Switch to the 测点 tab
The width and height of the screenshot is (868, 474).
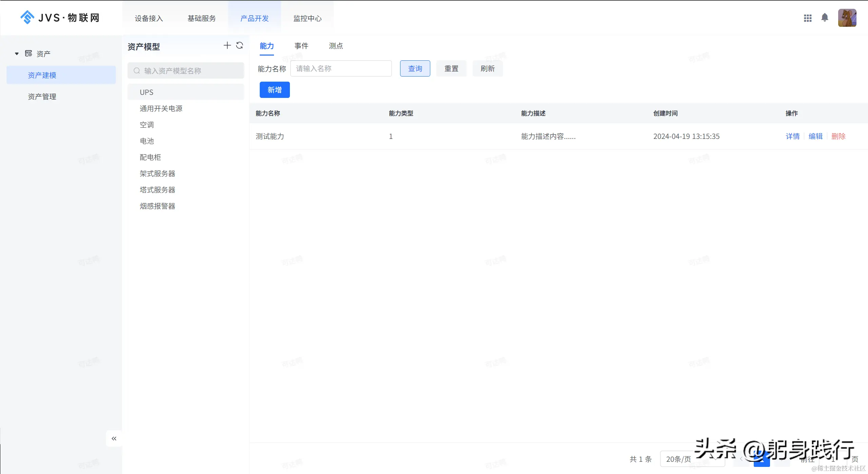tap(336, 46)
